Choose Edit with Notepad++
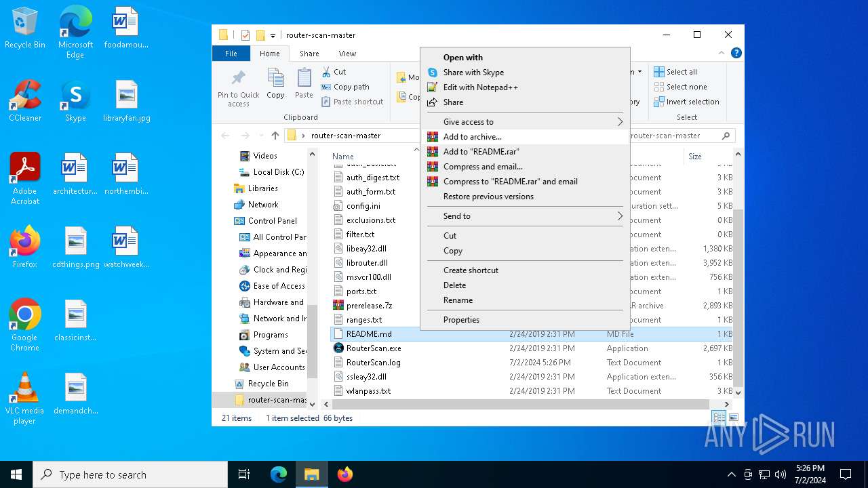 (525, 87)
